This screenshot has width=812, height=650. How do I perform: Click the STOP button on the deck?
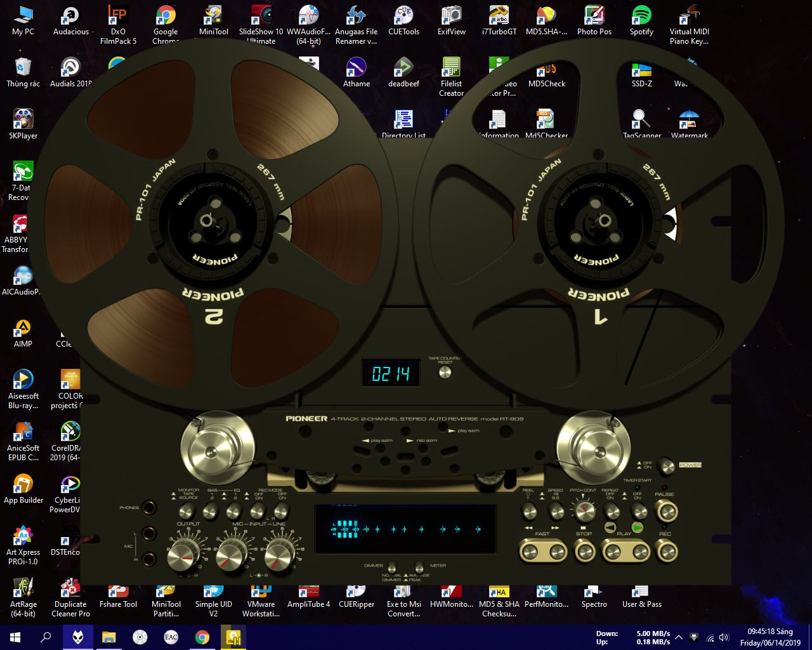(584, 551)
